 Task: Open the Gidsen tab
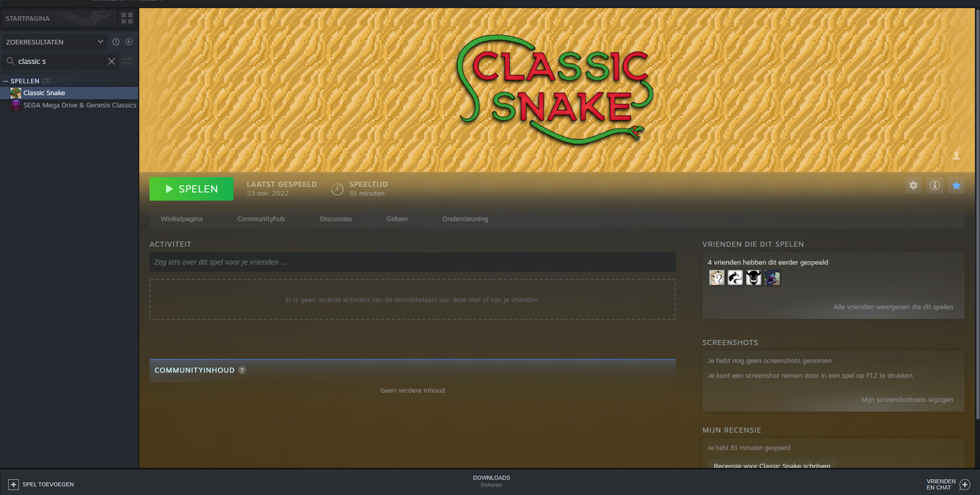tap(397, 219)
